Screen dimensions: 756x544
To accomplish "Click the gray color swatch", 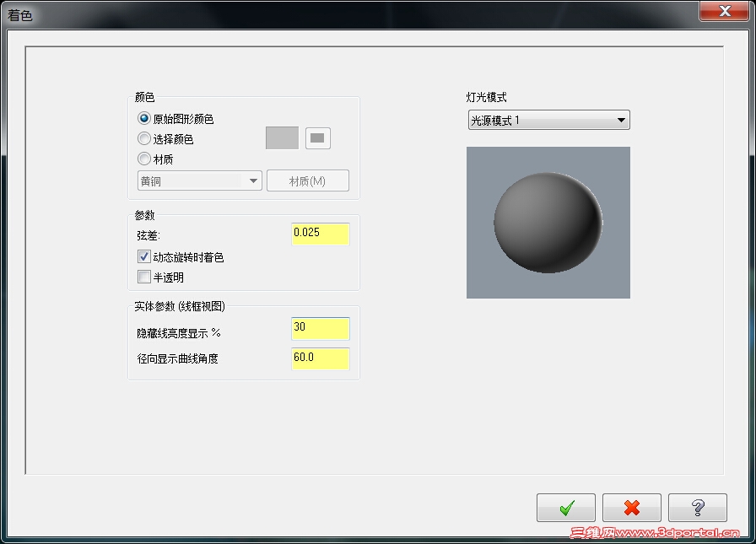I will click(281, 137).
